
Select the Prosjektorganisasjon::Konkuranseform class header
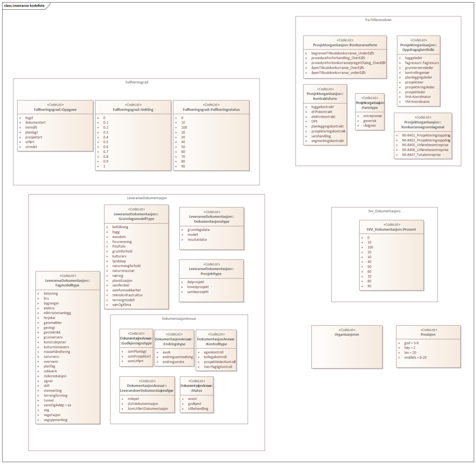coord(345,43)
